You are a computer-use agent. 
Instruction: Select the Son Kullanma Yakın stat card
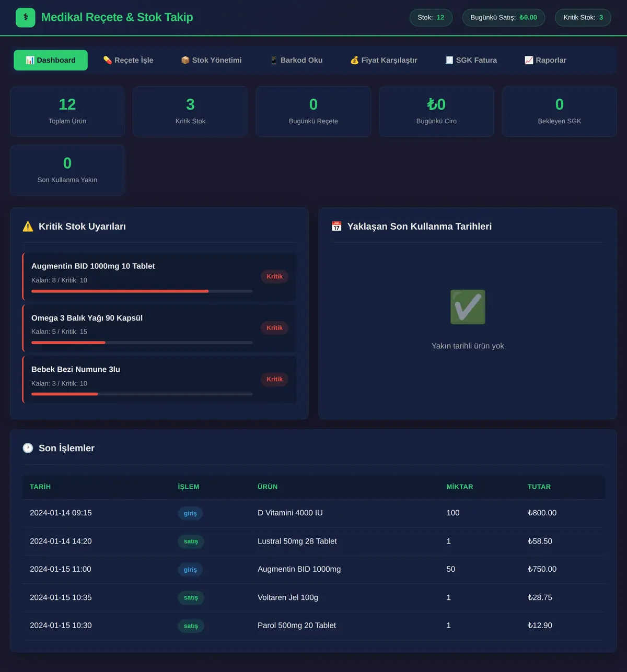pyautogui.click(x=67, y=170)
